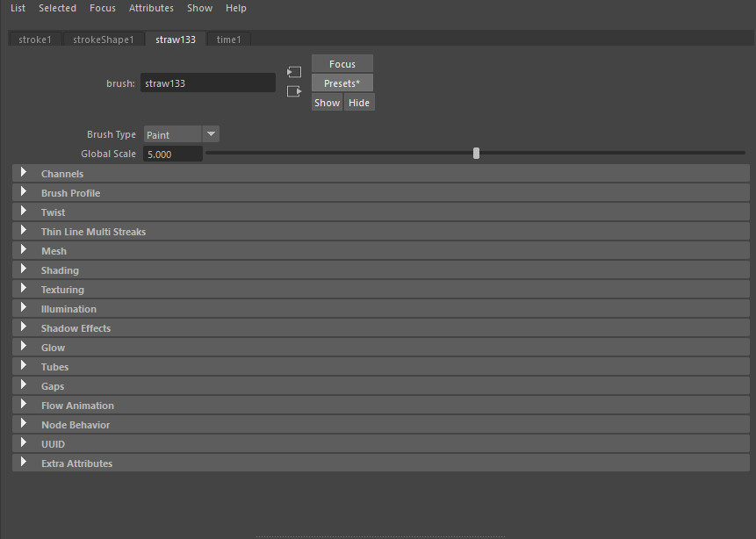Switch to the time1 tab
This screenshot has height=539, width=756.
point(229,40)
